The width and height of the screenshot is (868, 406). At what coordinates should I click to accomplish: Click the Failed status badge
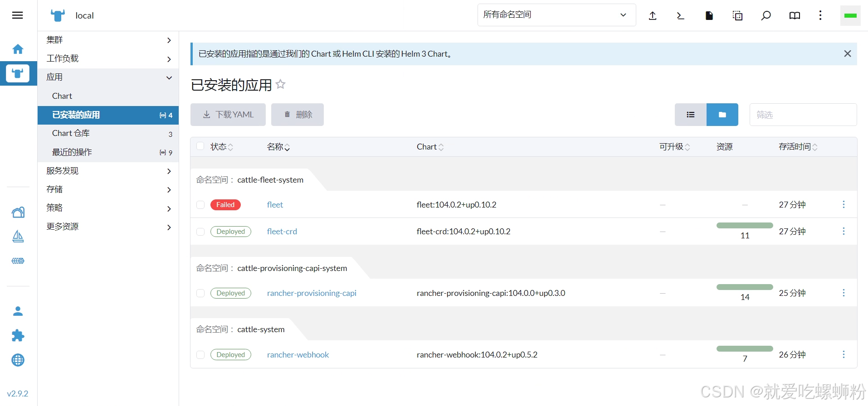point(225,205)
